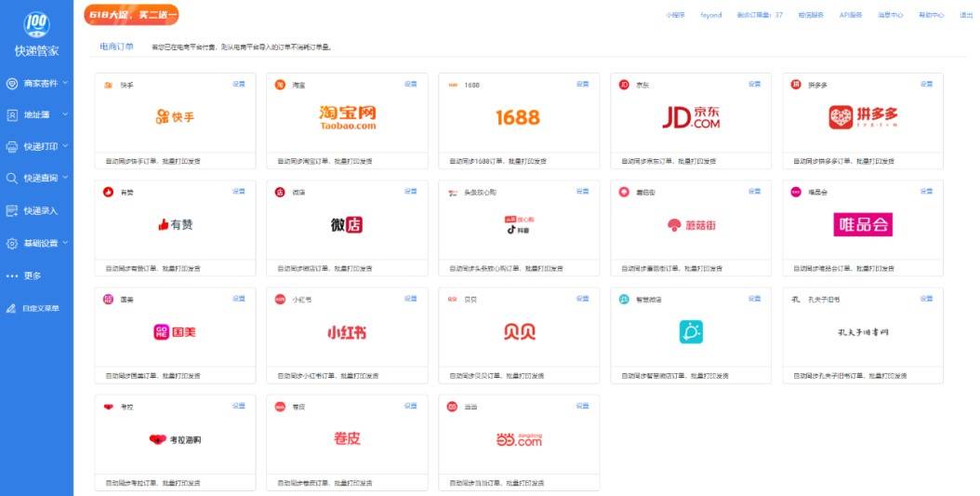Click 退出 to log out
Screen dimensions: 980x496
point(966,15)
